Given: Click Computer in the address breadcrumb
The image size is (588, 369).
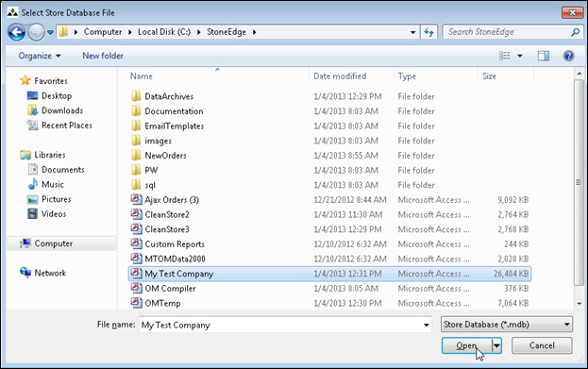Looking at the screenshot, I should (103, 32).
